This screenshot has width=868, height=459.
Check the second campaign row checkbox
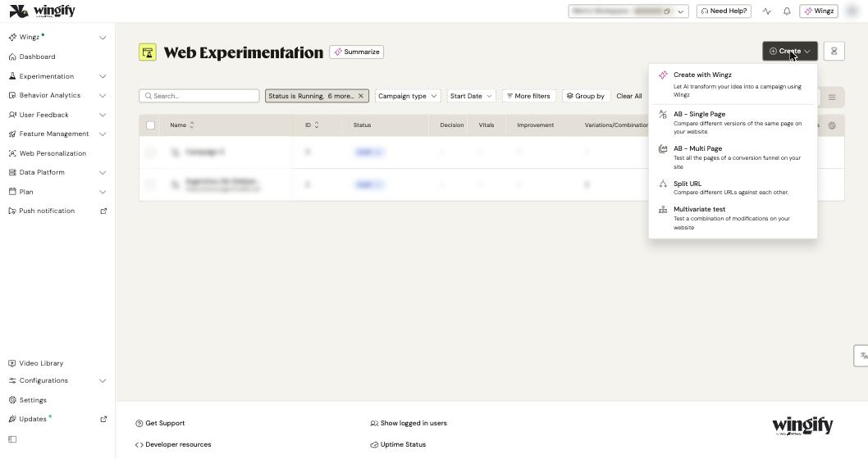(151, 184)
